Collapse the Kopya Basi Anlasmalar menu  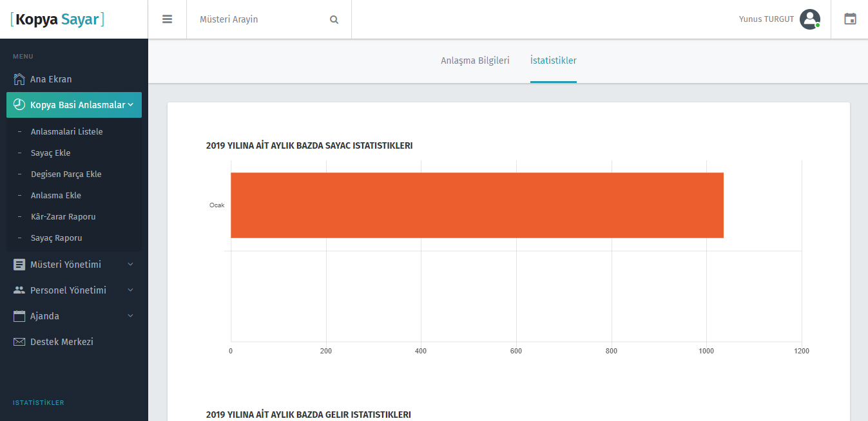pos(131,105)
